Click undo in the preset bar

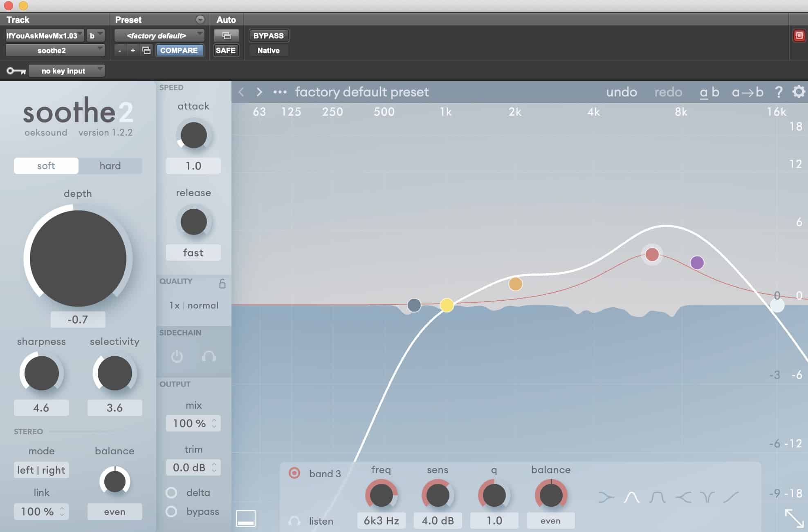coord(622,92)
